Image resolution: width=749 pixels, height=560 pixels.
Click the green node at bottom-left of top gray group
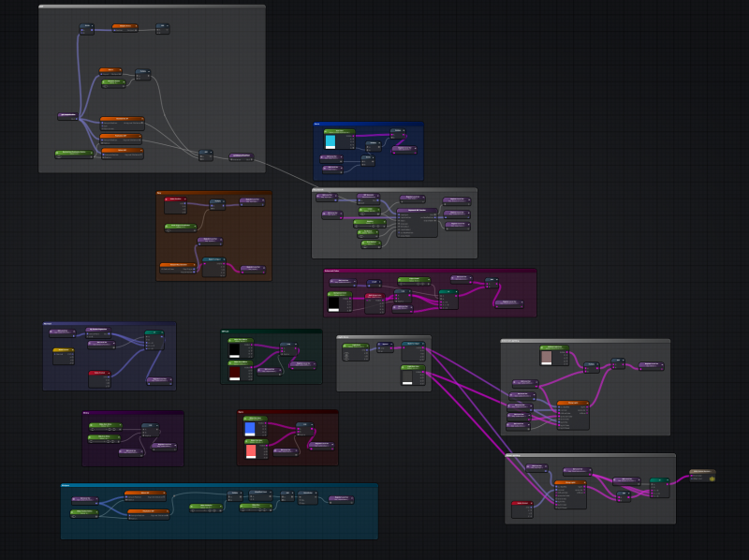pos(74,153)
